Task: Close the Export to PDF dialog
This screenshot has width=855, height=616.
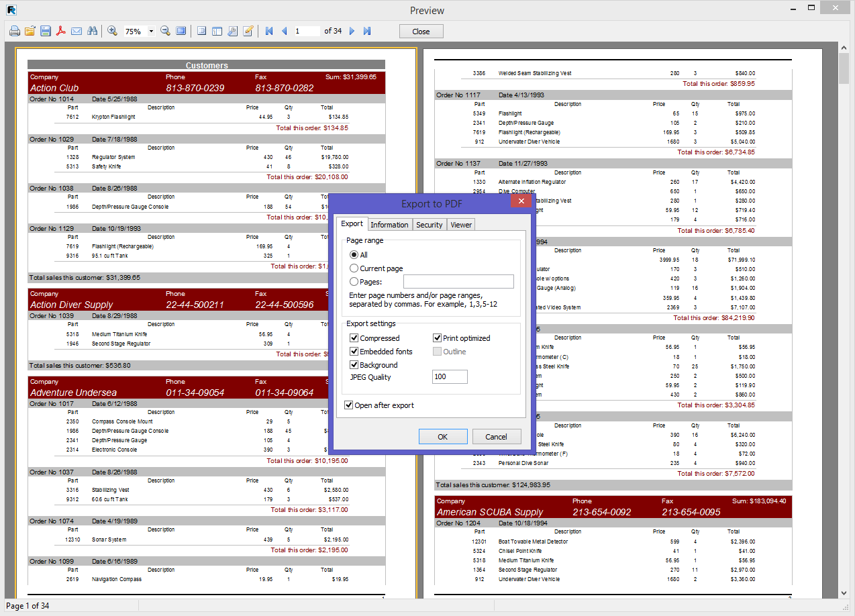Action: point(521,201)
